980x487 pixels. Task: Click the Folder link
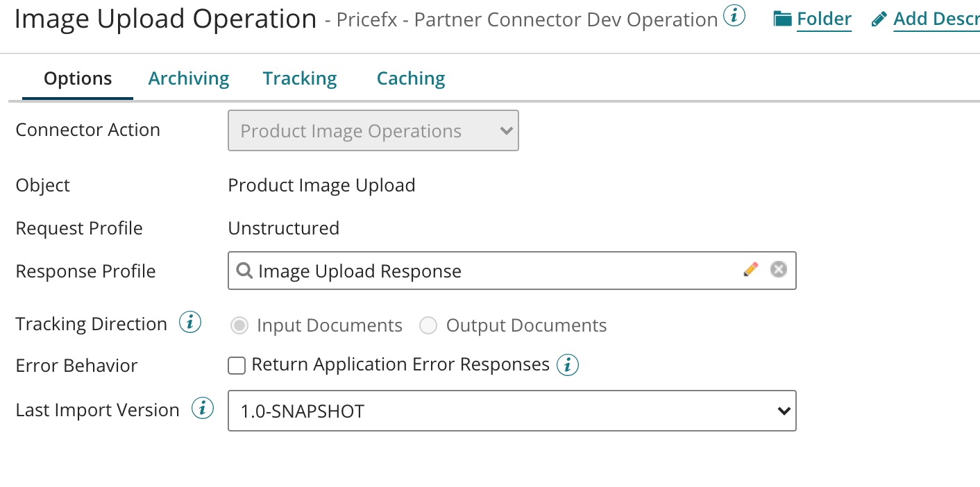click(x=824, y=19)
